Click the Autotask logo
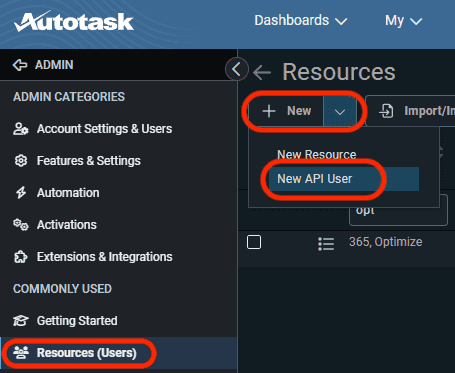The image size is (455, 373). coord(74,22)
